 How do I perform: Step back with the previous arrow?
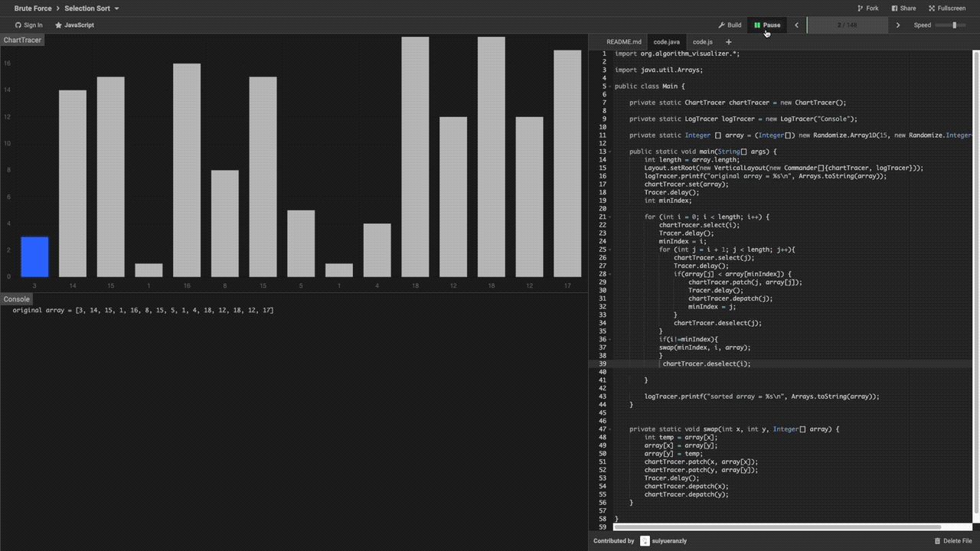point(796,25)
